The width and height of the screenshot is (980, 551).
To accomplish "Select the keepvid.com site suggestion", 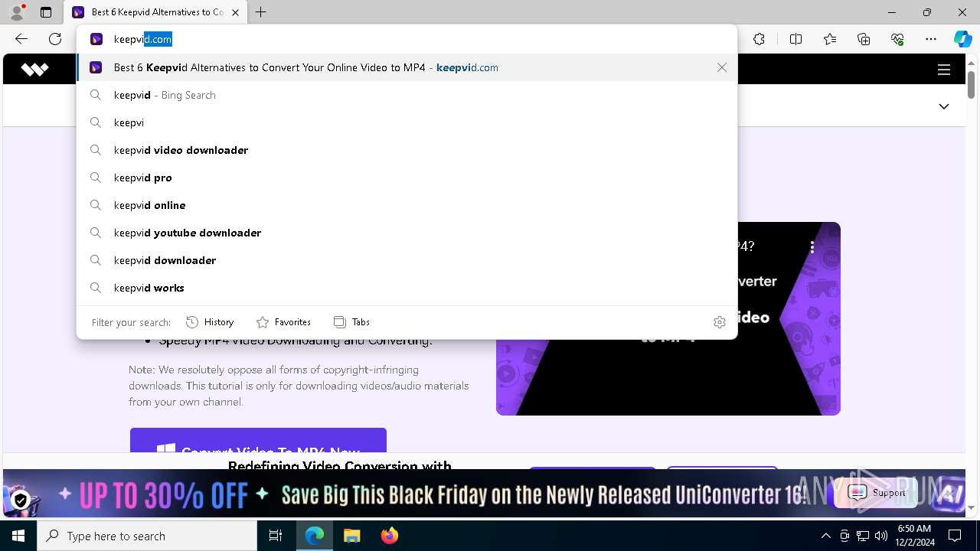I will coord(407,67).
